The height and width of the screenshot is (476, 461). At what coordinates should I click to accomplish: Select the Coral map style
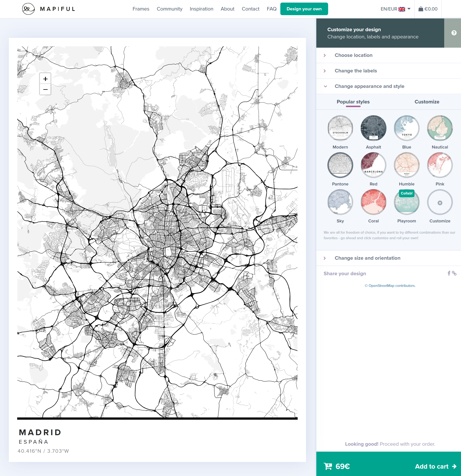click(x=373, y=202)
